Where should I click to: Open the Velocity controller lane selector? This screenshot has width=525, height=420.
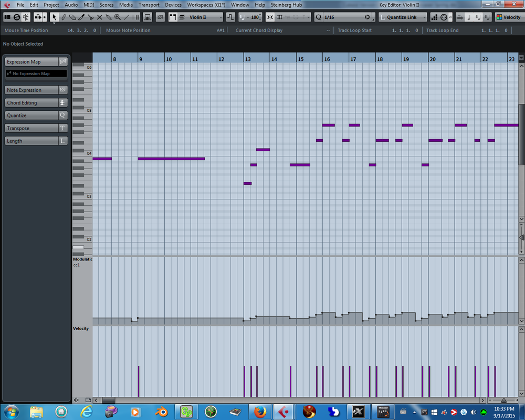[x=81, y=329]
